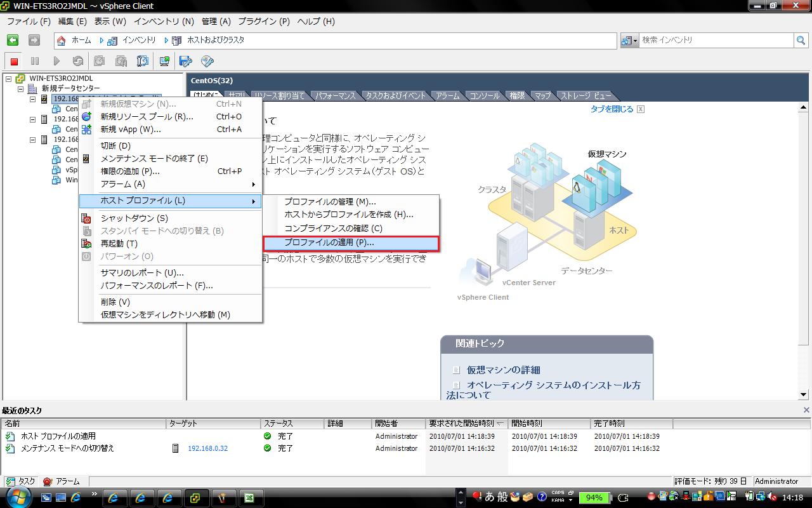Switch to the パフォーマンス tab
Image resolution: width=812 pixels, height=508 pixels.
tap(336, 96)
